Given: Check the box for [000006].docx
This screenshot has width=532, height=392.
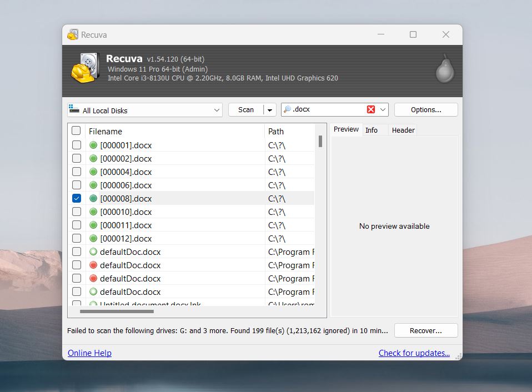Looking at the screenshot, I should (x=77, y=185).
